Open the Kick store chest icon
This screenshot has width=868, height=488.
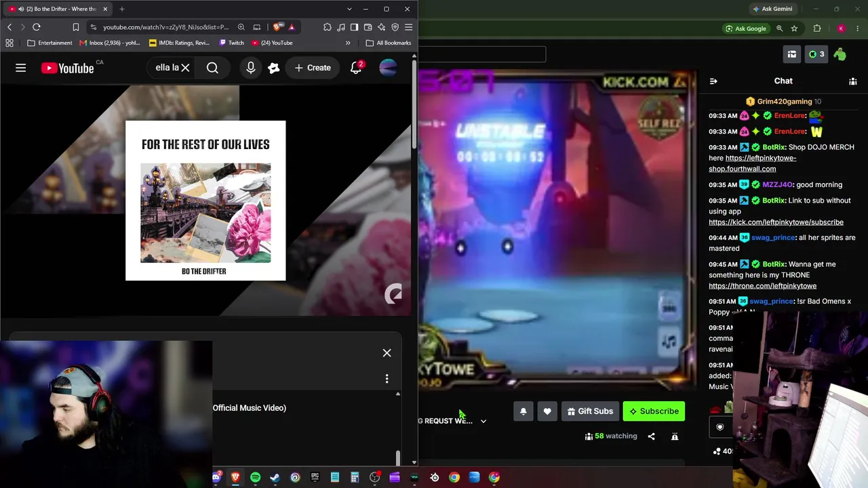[791, 54]
